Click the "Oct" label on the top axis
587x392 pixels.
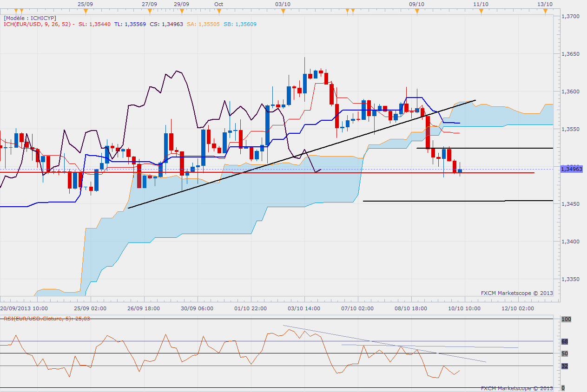coord(219,4)
